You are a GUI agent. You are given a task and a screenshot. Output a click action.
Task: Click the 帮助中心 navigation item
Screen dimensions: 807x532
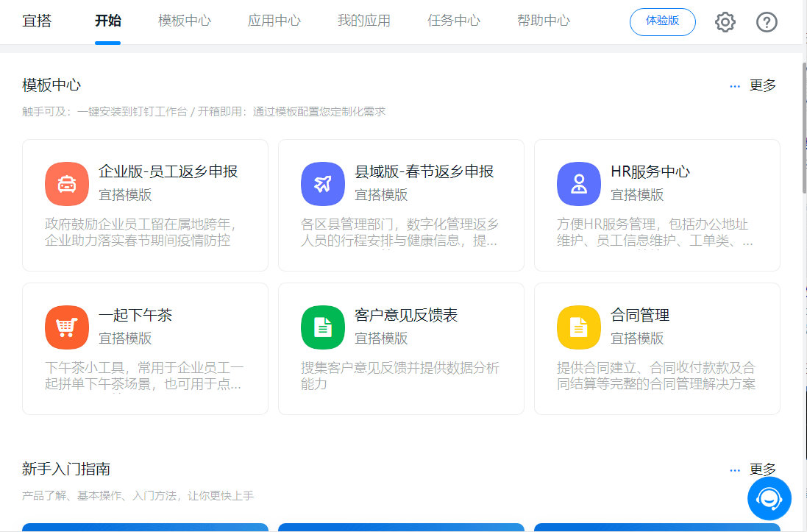point(543,21)
